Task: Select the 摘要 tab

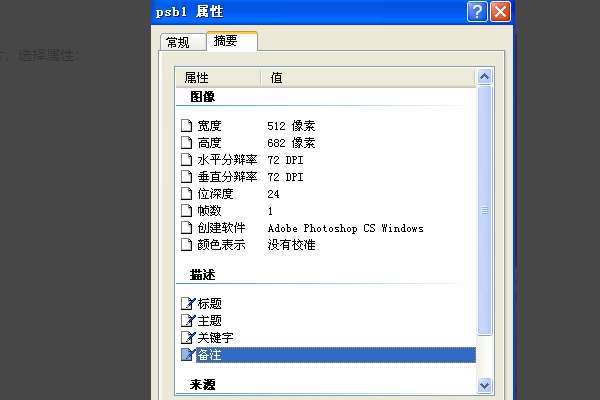Action: tap(232, 41)
